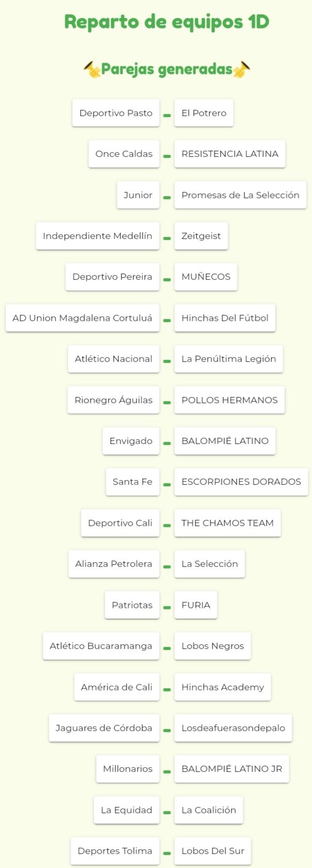312x868 pixels.
Task: Click the THE CHAMOS TEAM chip
Action: pyautogui.click(x=227, y=523)
